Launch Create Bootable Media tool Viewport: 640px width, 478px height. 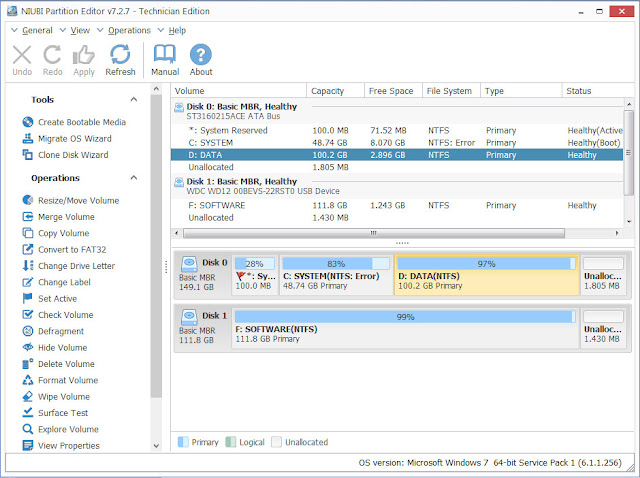pos(74,122)
